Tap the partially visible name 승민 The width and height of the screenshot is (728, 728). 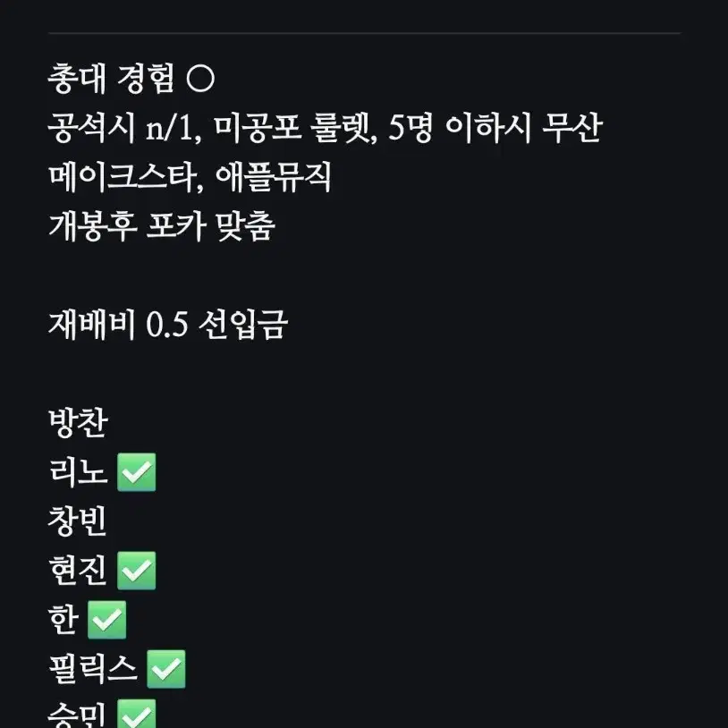[x=77, y=715]
